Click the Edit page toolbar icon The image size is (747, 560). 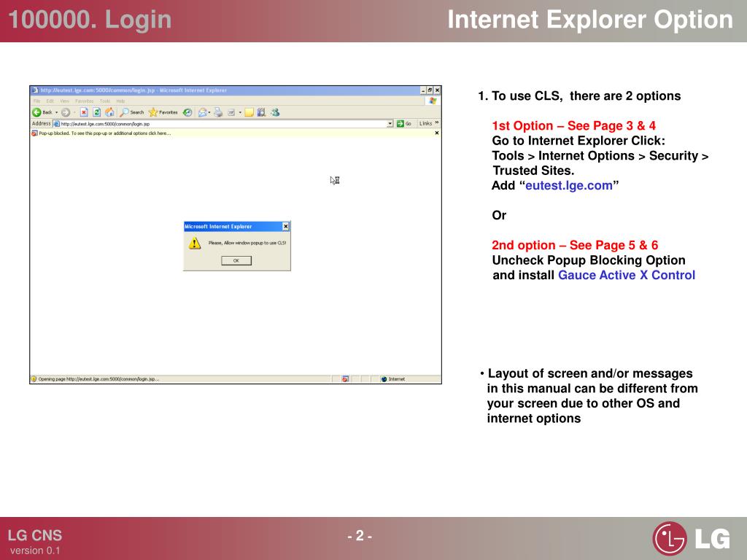click(x=231, y=112)
